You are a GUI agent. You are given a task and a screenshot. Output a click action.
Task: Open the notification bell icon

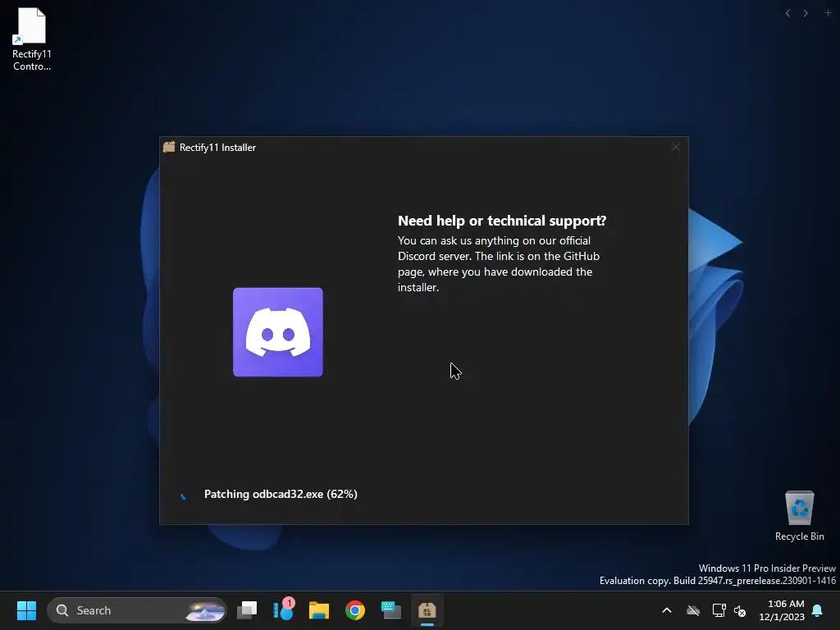818,610
